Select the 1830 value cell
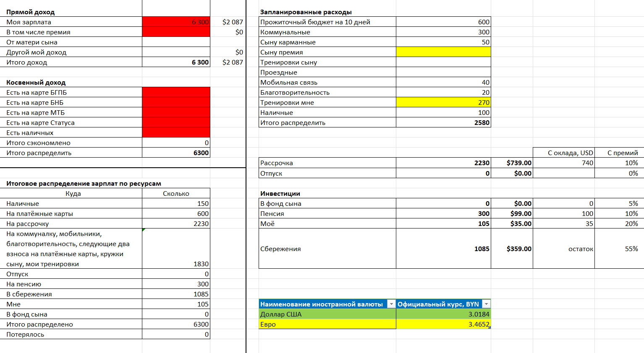644x353 pixels. (176, 249)
